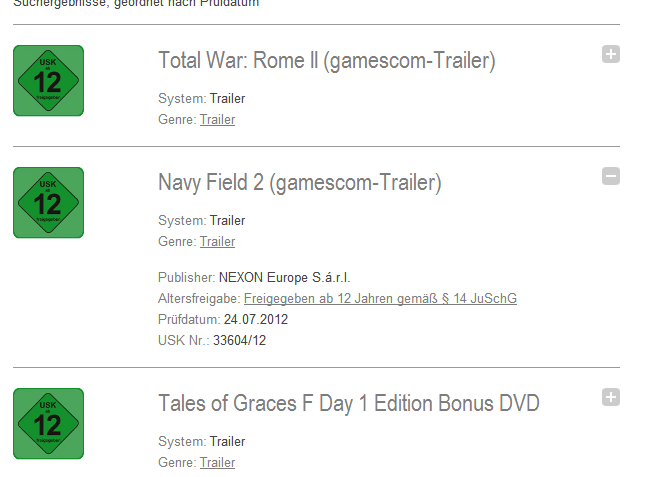Expand the Tales of Graces F entry

(x=611, y=397)
